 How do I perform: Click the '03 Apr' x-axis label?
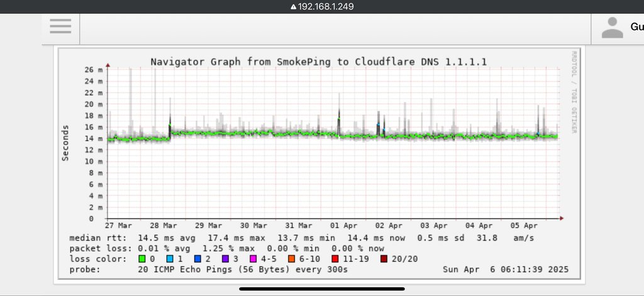coord(434,226)
